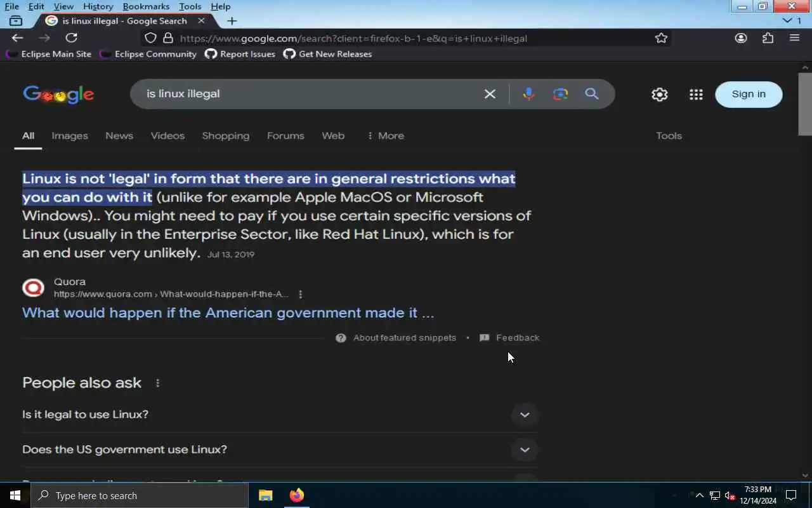
Task: Open Report Issues bookmark
Action: click(240, 54)
